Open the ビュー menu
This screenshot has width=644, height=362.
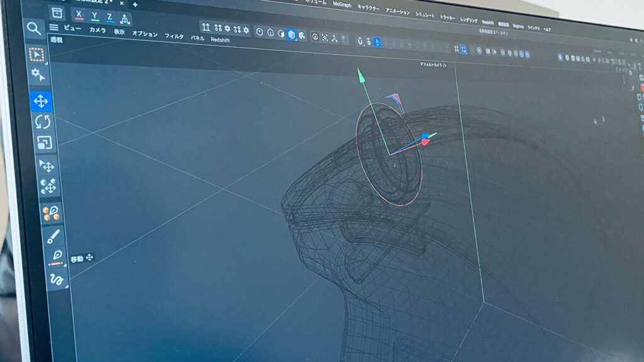(x=73, y=28)
